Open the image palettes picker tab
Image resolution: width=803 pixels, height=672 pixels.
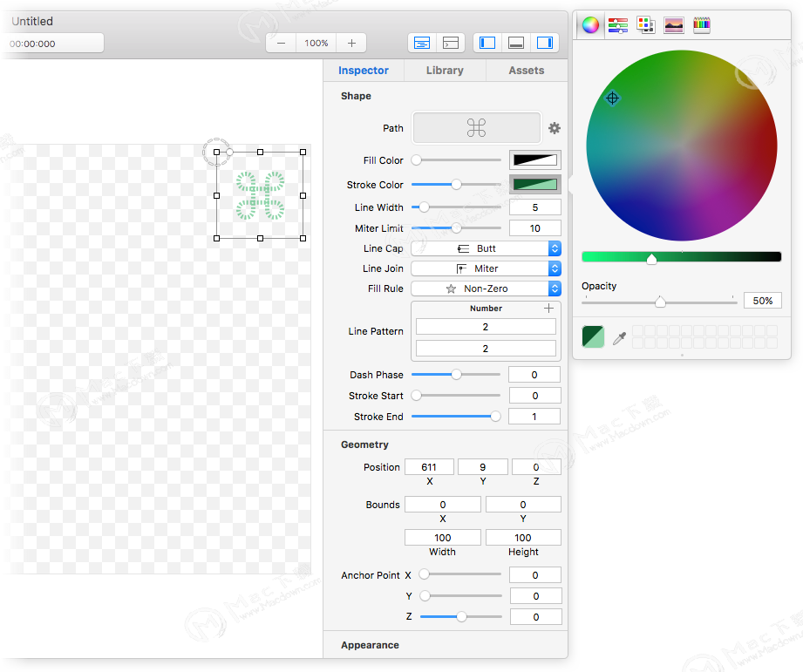[673, 24]
